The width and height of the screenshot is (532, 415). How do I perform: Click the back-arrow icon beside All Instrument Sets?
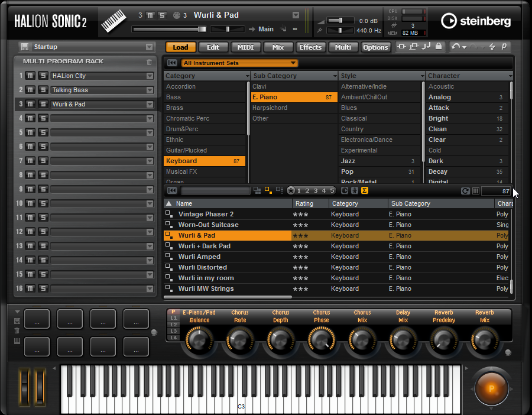(x=172, y=63)
